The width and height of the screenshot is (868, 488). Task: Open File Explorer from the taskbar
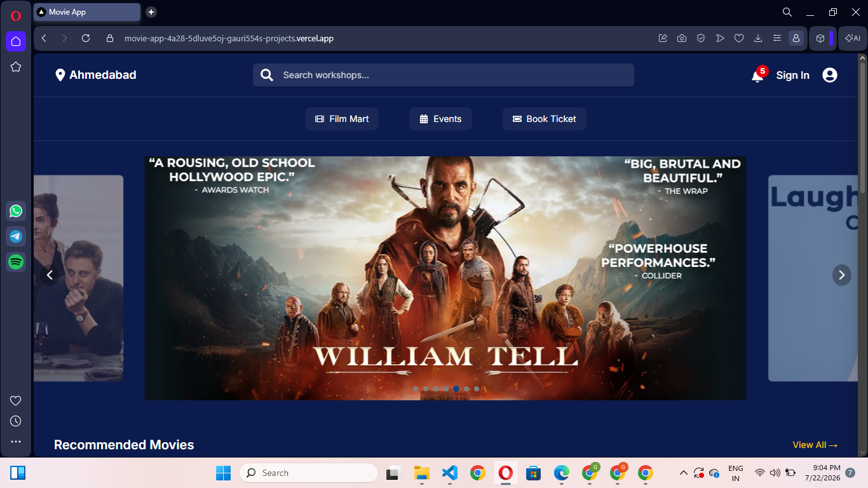click(421, 473)
